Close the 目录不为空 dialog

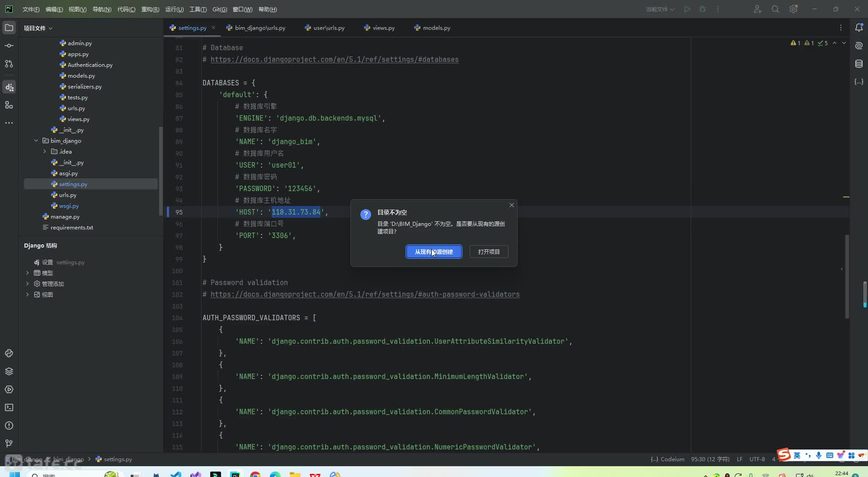pyautogui.click(x=512, y=205)
